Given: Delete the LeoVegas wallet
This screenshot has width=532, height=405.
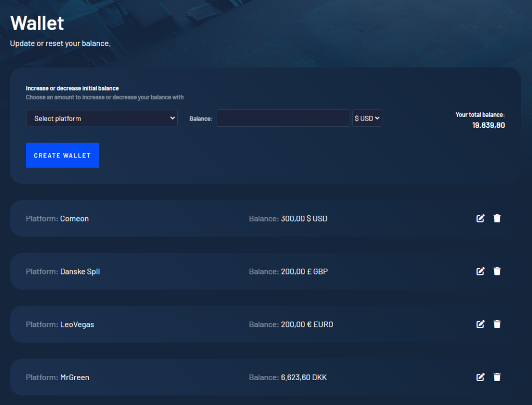Looking at the screenshot, I should click(x=497, y=324).
